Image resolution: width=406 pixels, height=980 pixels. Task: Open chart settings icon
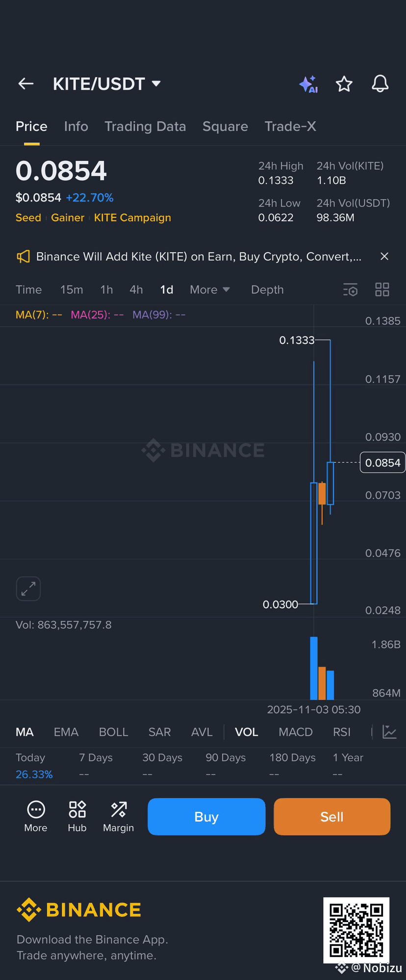pyautogui.click(x=350, y=290)
